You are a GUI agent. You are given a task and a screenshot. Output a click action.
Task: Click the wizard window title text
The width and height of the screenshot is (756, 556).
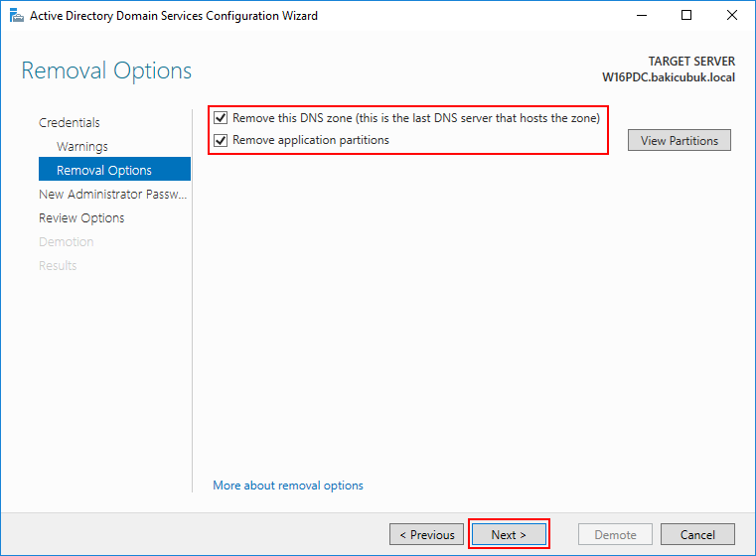(174, 16)
